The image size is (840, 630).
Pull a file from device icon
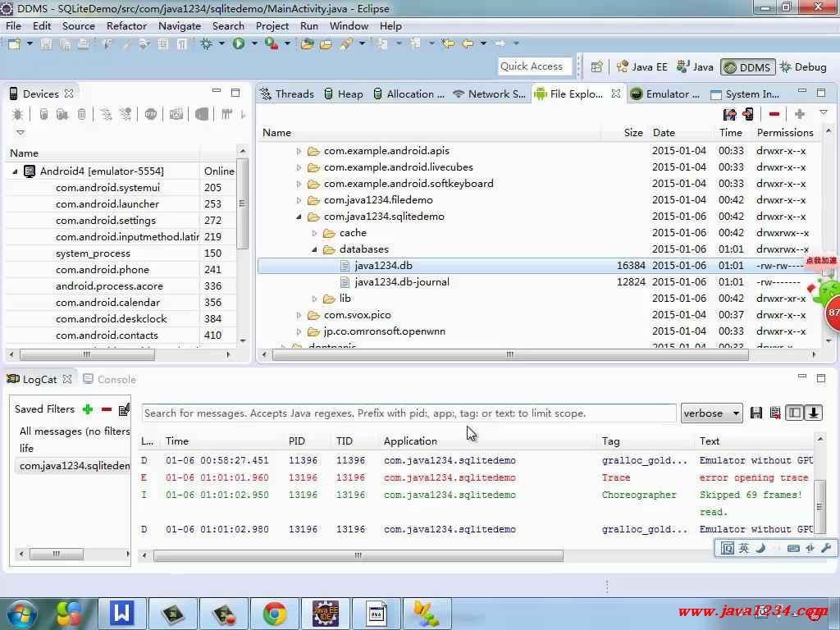[x=729, y=114]
